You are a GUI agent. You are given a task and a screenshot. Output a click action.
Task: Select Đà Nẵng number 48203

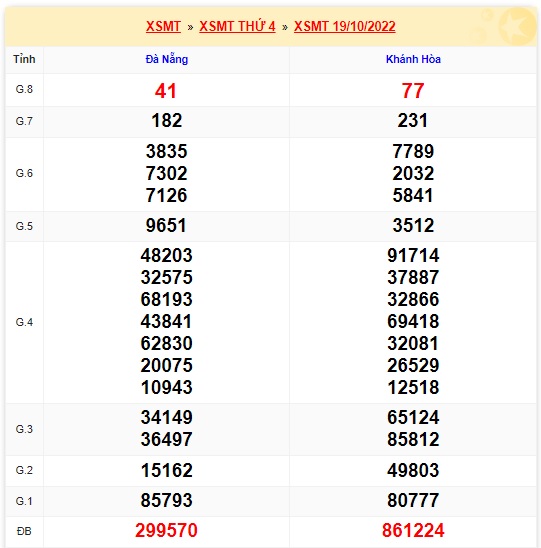(167, 255)
